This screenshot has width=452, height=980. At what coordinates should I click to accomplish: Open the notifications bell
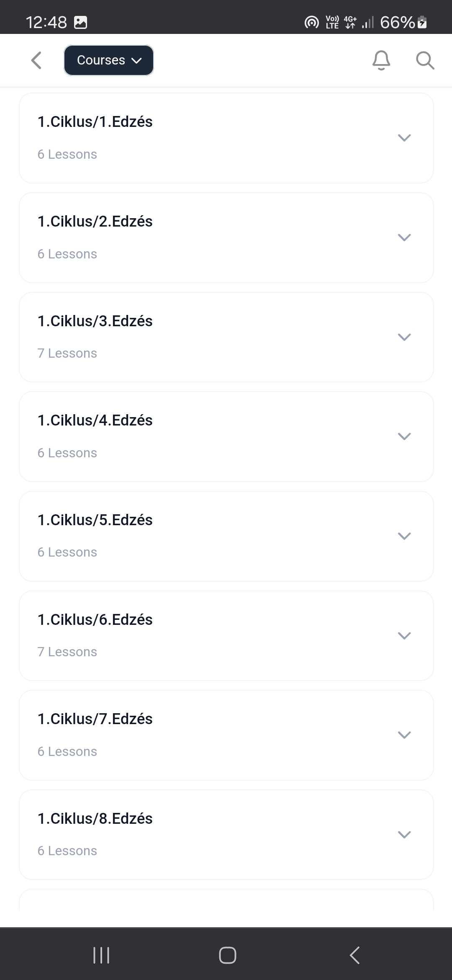pyautogui.click(x=381, y=60)
